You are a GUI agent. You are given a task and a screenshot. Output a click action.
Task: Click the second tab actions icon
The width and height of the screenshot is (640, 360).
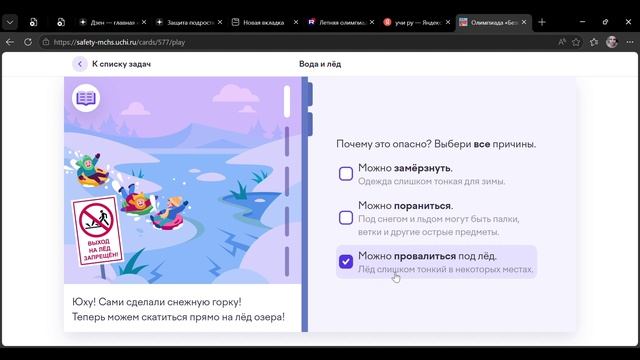(61, 22)
